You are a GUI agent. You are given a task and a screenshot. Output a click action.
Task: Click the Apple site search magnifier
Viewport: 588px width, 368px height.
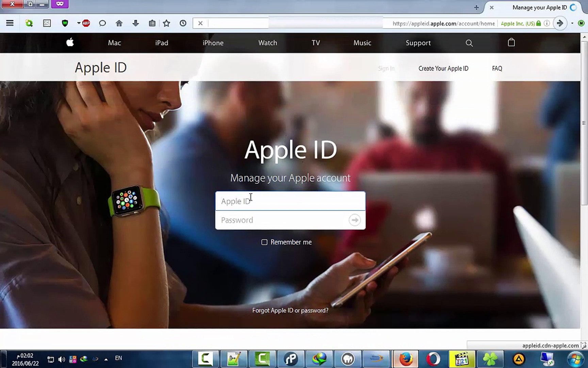(x=469, y=43)
